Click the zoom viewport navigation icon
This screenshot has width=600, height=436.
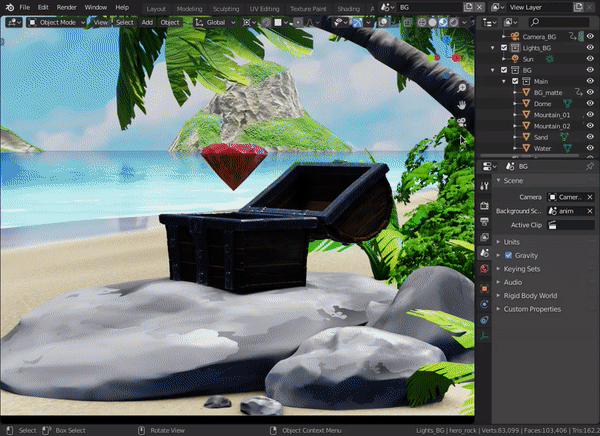point(462,88)
